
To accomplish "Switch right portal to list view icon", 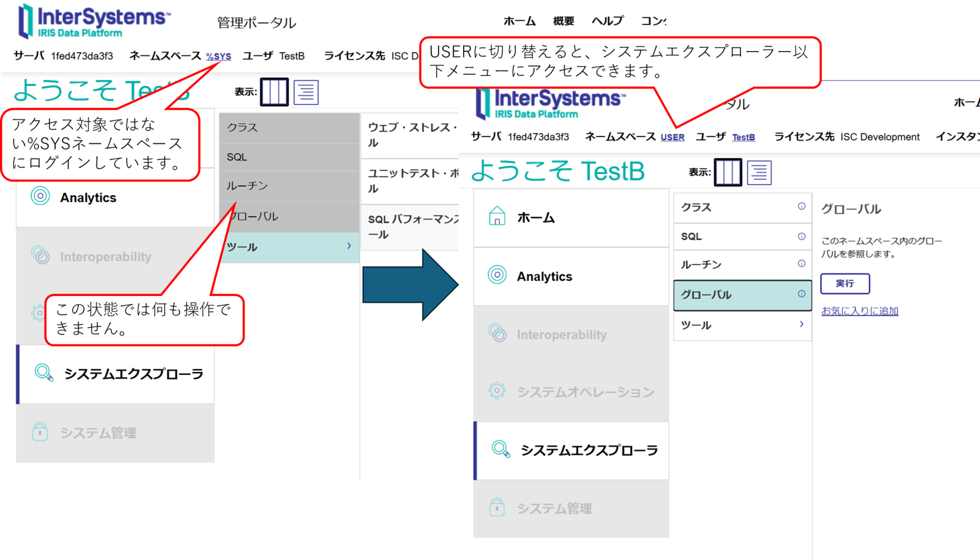I will coord(759,172).
